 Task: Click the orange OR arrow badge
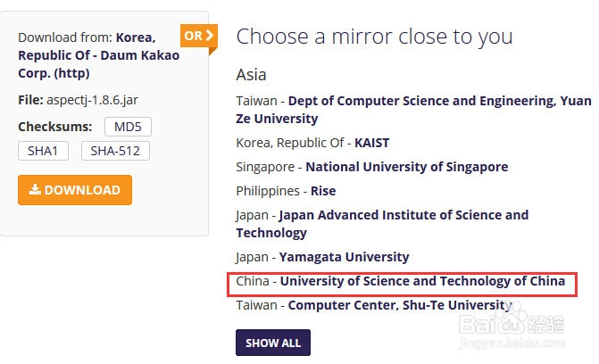pos(199,37)
